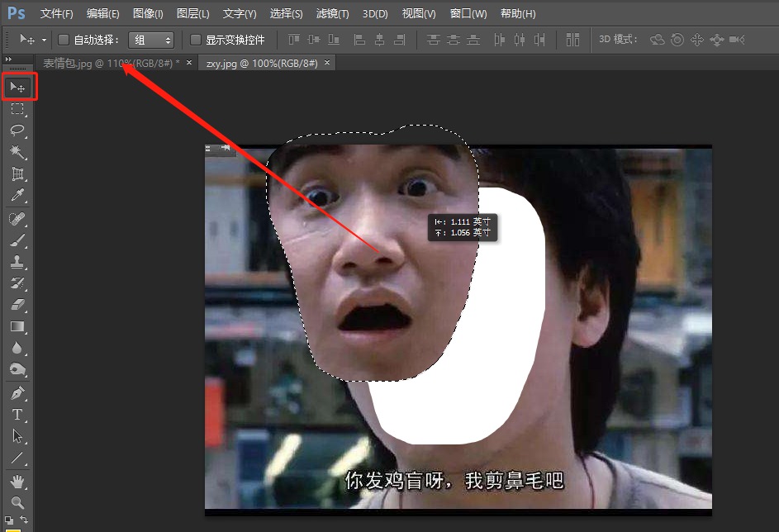Enable the 自动选择 checkbox
This screenshot has width=779, height=532.
pyautogui.click(x=63, y=39)
